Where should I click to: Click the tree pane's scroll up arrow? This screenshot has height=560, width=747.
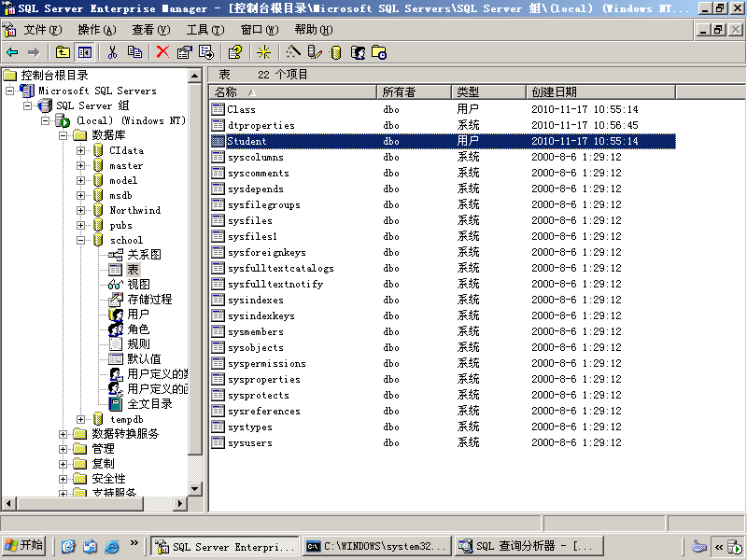tap(194, 76)
